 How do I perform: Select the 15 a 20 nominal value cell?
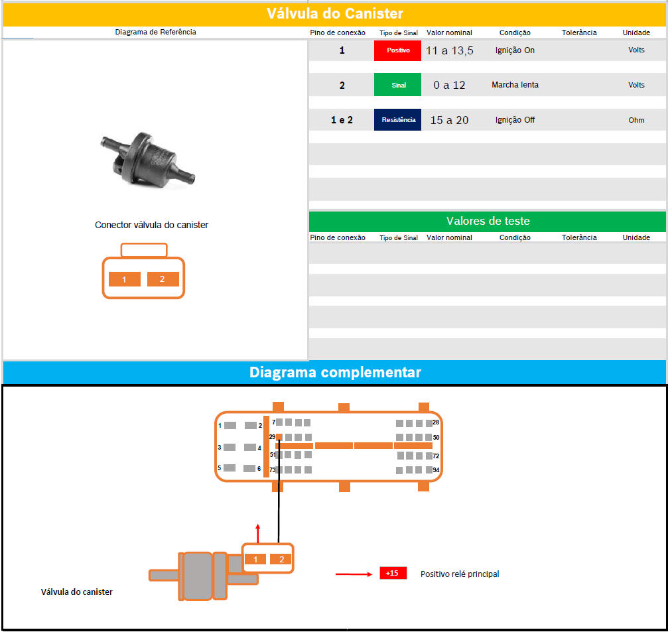pyautogui.click(x=449, y=120)
